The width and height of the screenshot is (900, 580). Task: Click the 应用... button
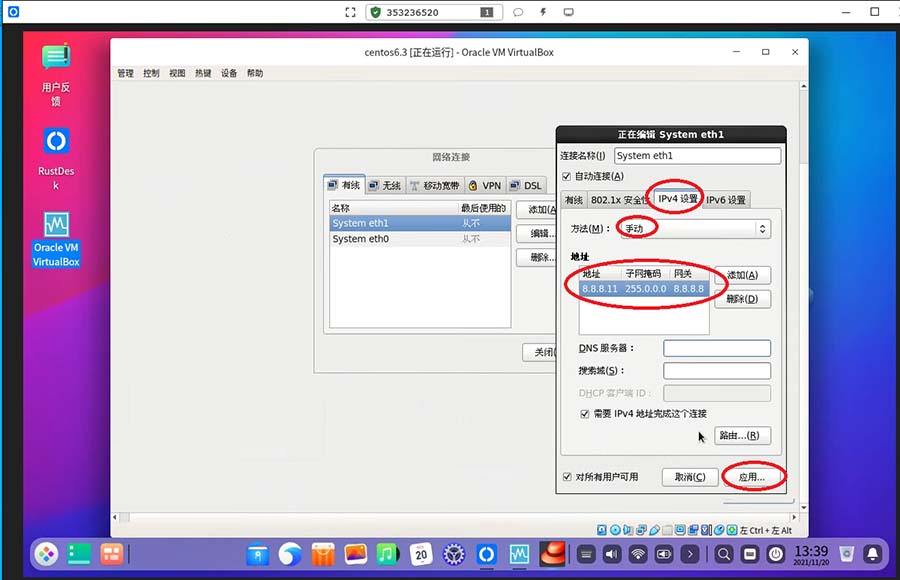(751, 477)
